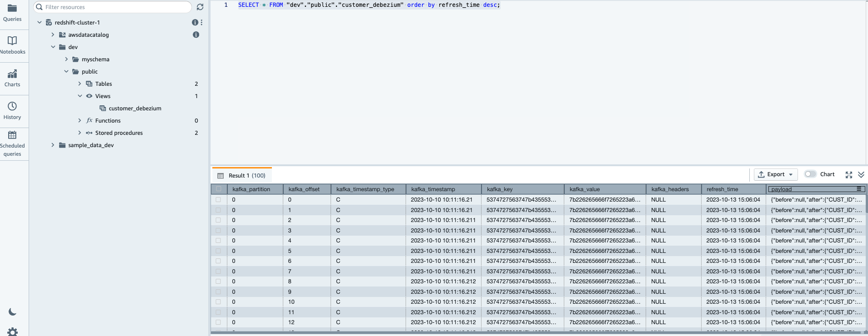Open redshift-cluster-1 more options menu

coord(201,22)
